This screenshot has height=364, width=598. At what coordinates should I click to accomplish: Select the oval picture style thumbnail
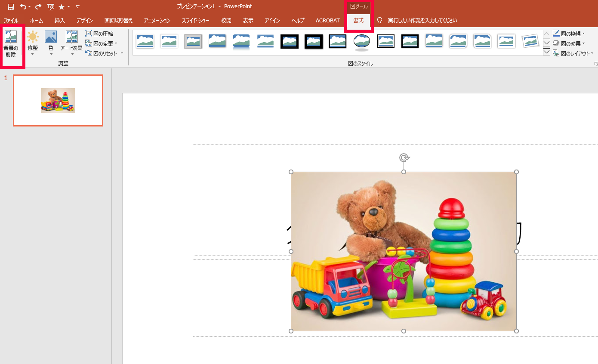pos(362,41)
